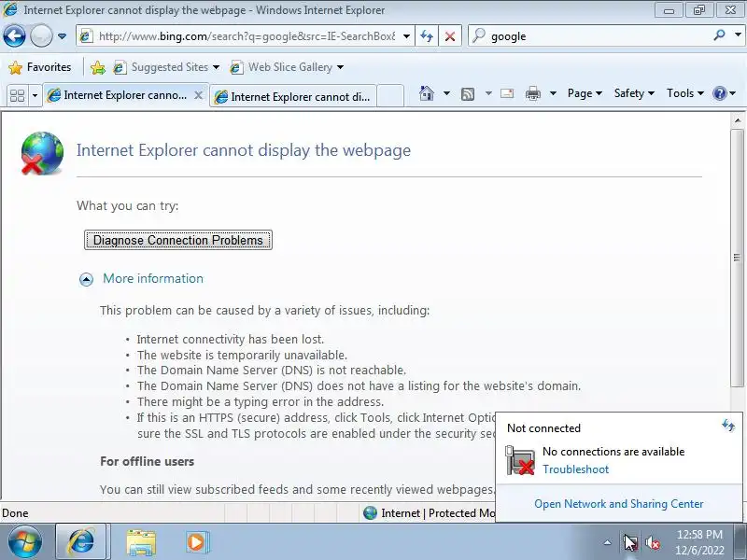Click Internet | Protected Mode status zone

[x=429, y=512]
